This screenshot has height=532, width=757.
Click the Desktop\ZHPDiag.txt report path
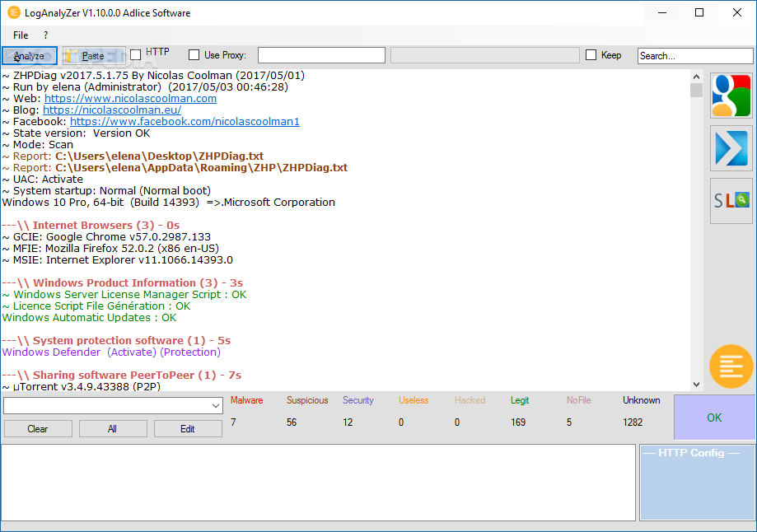pyautogui.click(x=159, y=156)
